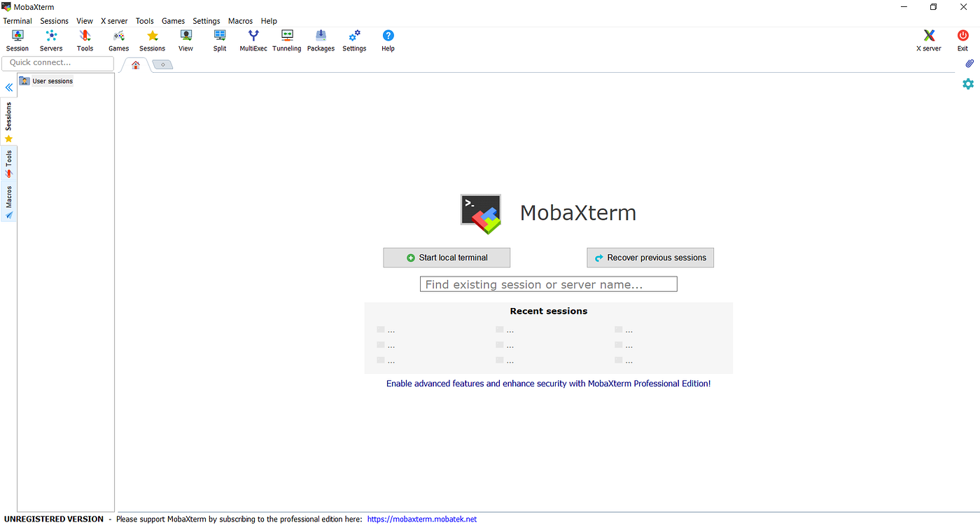Start a new Session from the toolbar
The image size is (980, 525).
(17, 39)
